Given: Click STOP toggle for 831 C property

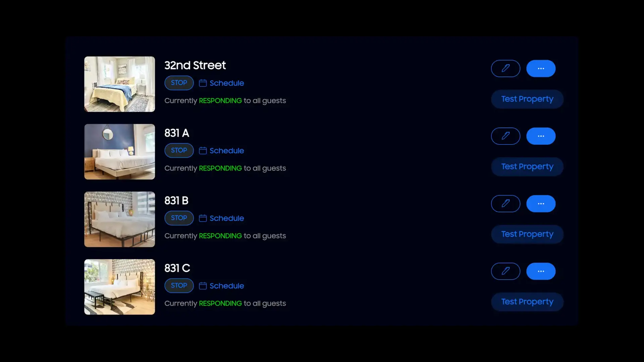Looking at the screenshot, I should pos(179,285).
